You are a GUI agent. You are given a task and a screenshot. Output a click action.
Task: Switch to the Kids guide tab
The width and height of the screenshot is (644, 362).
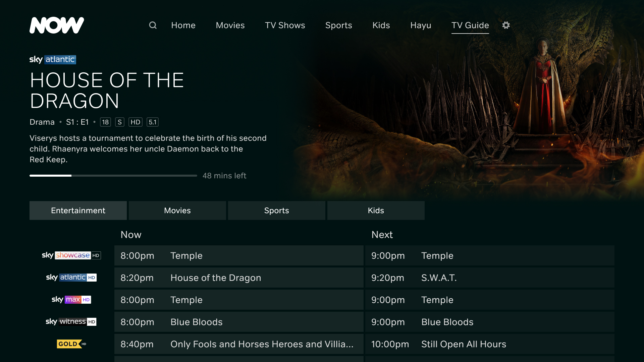click(376, 210)
